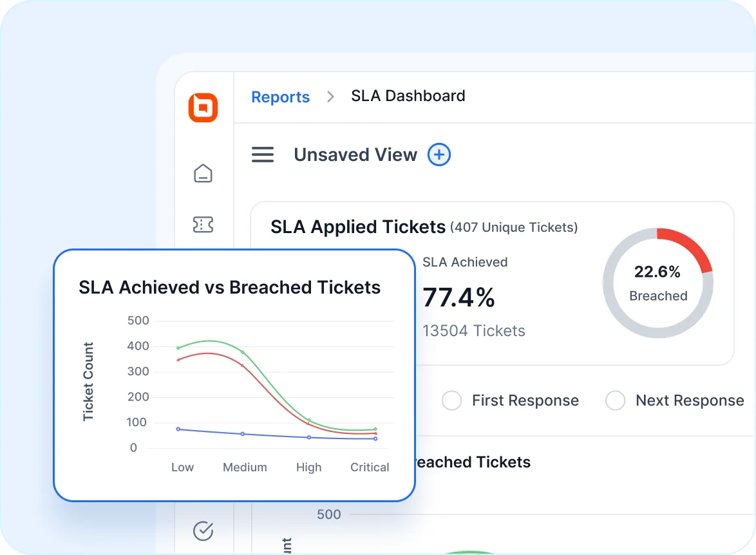This screenshot has width=756, height=555.
Task: Select the First Response radio button
Action: click(x=451, y=400)
